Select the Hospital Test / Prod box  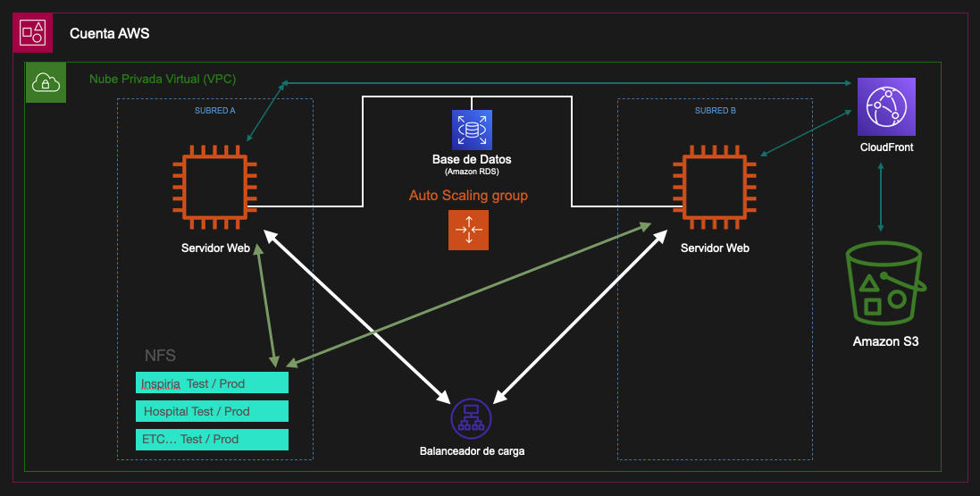213,411
